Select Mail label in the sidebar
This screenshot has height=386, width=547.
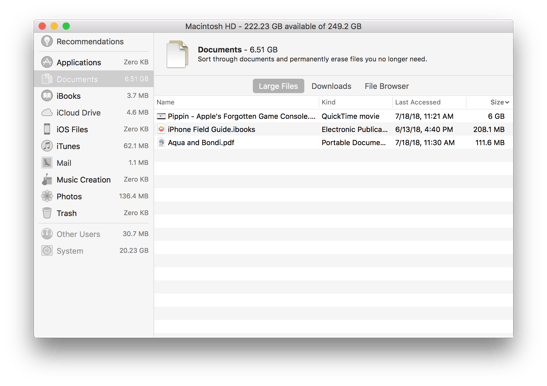[x=64, y=163]
